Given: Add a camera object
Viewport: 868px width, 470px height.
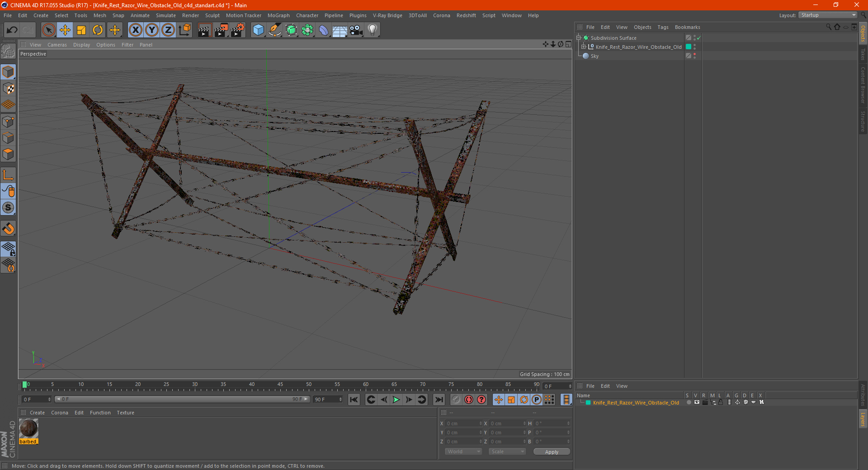Looking at the screenshot, I should [356, 30].
